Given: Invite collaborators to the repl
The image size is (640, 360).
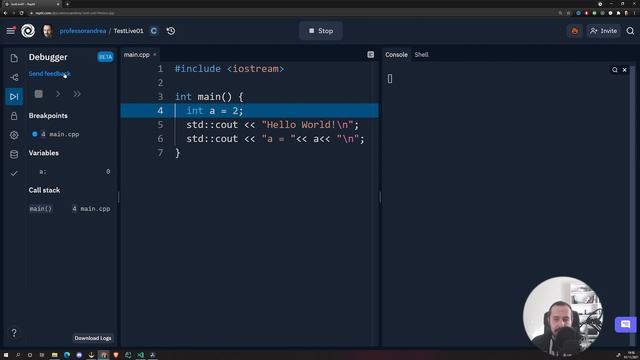Looking at the screenshot, I should coord(603,31).
